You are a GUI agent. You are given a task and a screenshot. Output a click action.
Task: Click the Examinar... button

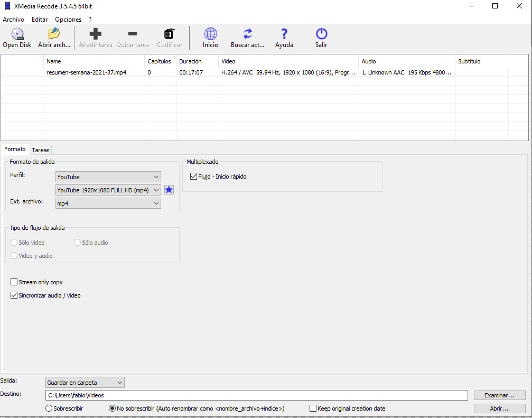click(x=499, y=395)
